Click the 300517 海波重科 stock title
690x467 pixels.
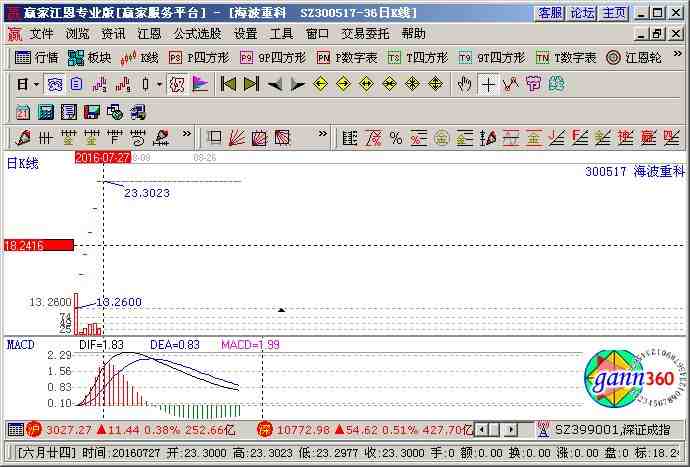click(635, 171)
